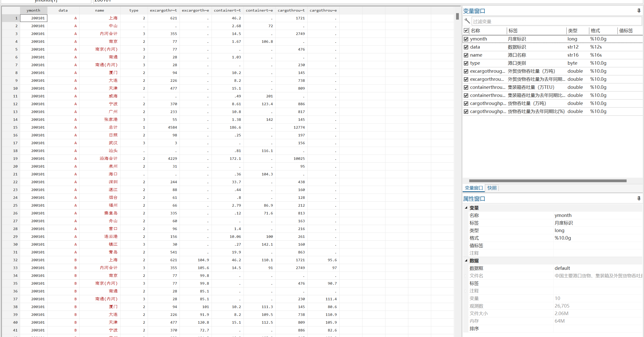The width and height of the screenshot is (644, 337).
Task: Click the 标签 column header in variables list
Action: [x=513, y=30]
